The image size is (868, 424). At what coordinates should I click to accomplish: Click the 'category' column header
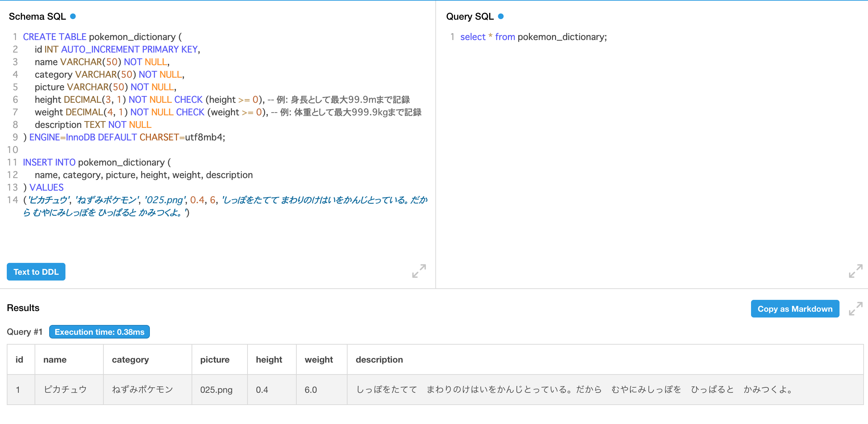147,360
